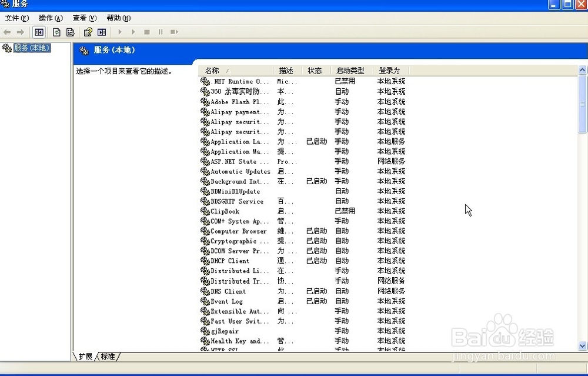Click the Export list toolbar icon

(x=70, y=32)
